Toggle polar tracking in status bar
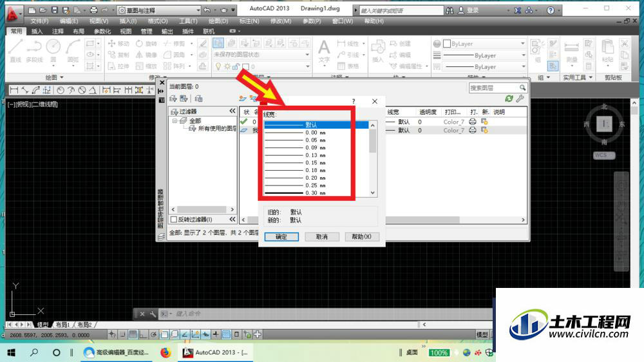The height and width of the screenshot is (362, 644). click(x=153, y=334)
